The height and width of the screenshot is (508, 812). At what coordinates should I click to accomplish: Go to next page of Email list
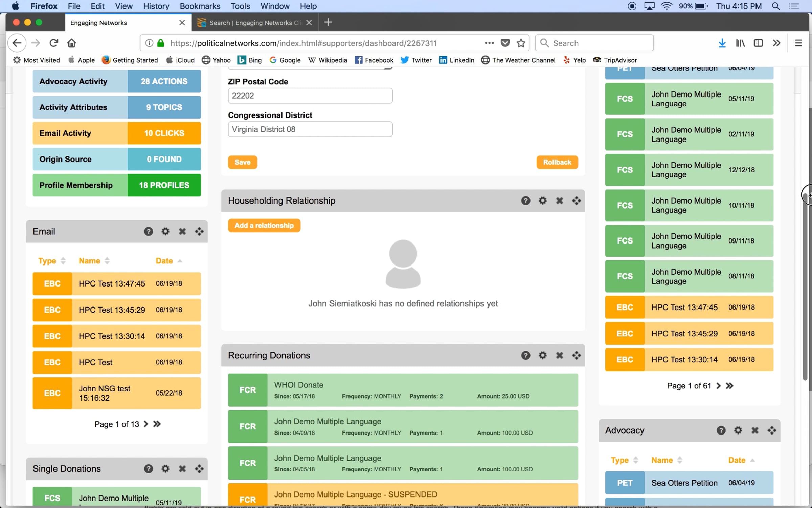pyautogui.click(x=146, y=424)
